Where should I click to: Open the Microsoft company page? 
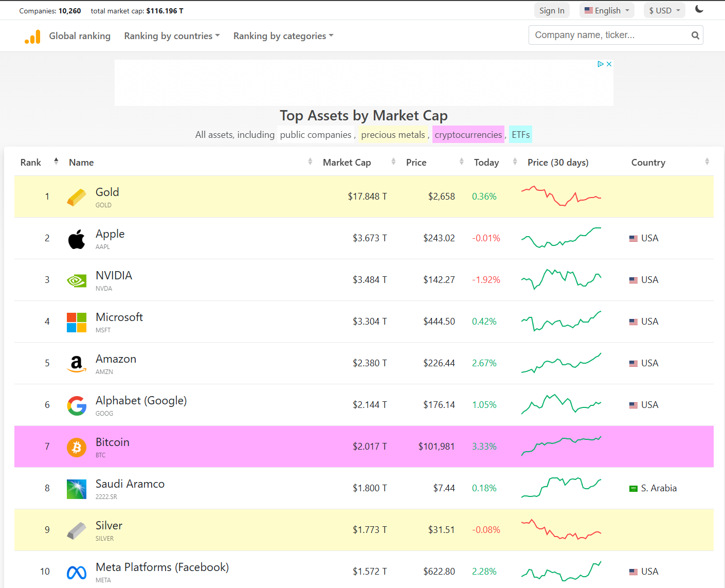[119, 317]
